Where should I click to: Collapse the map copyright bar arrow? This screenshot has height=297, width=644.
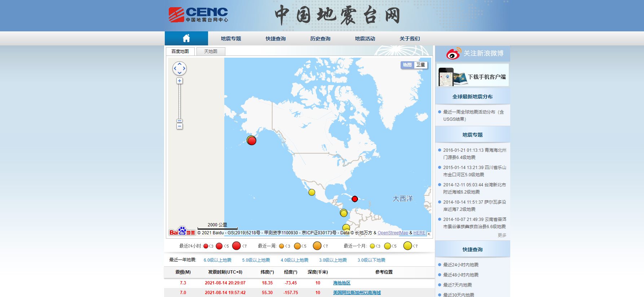pos(429,234)
